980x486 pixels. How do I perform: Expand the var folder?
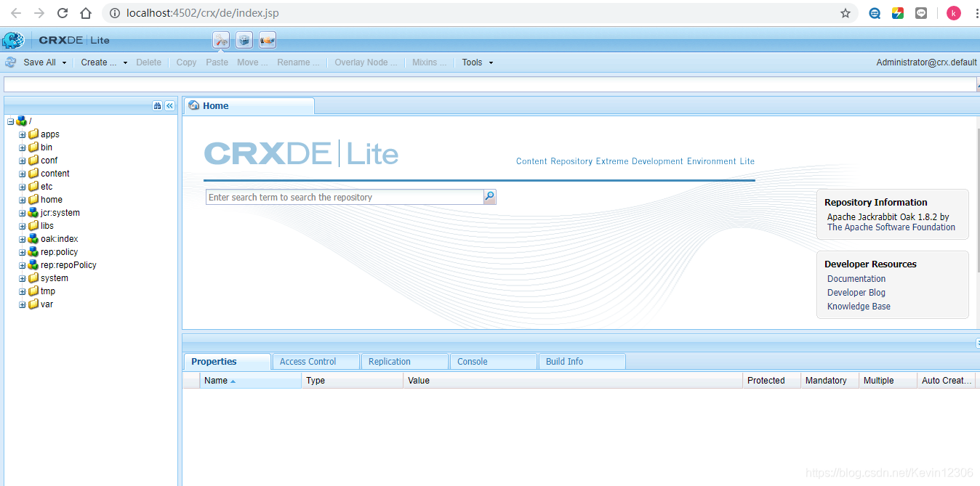22,304
